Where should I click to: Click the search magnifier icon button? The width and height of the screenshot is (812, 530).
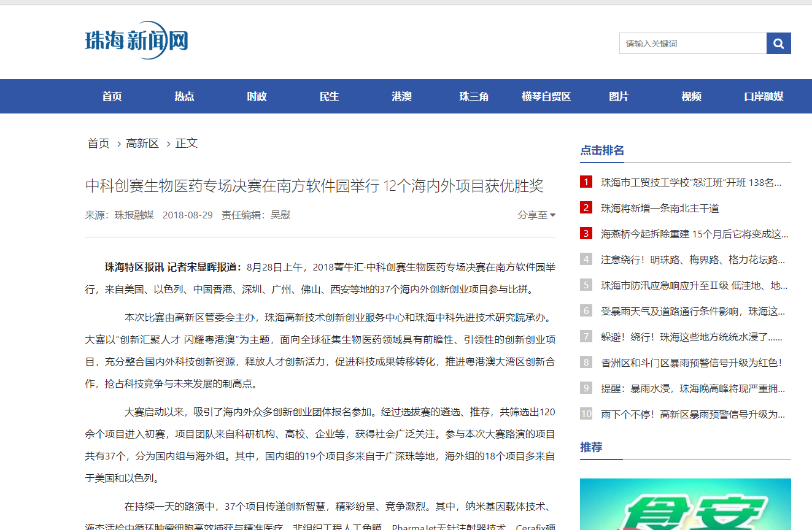point(779,44)
